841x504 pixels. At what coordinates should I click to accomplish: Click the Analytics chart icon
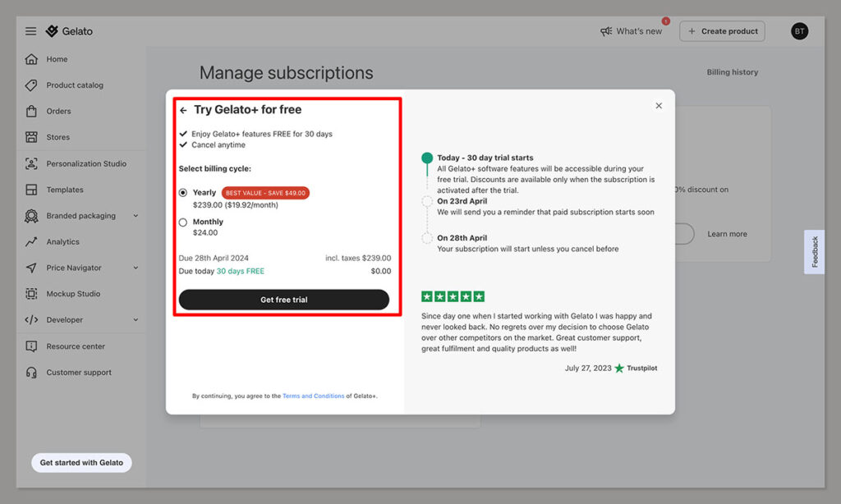pos(31,242)
